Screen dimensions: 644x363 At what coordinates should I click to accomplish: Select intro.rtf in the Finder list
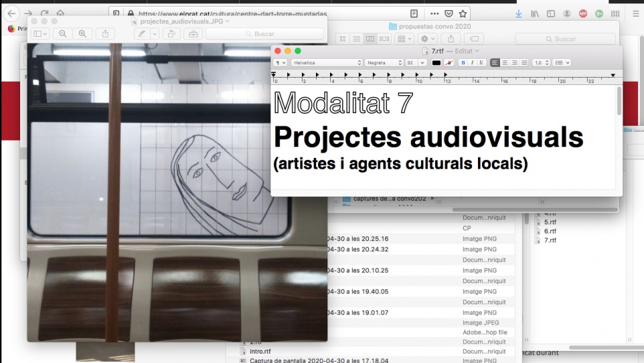[260, 352]
